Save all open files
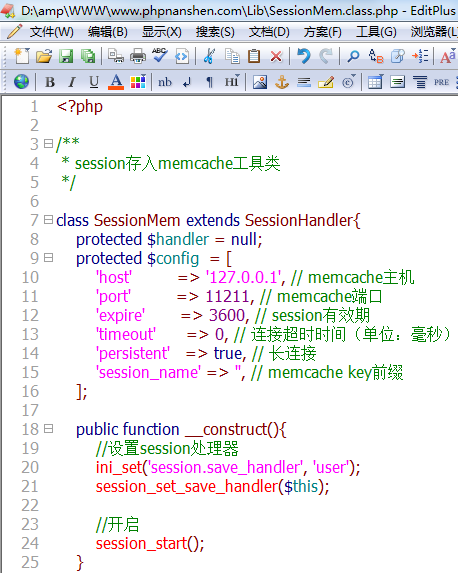 pos(88,56)
